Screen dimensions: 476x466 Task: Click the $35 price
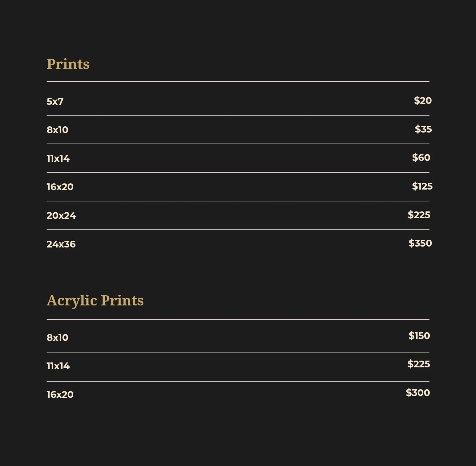point(423,129)
